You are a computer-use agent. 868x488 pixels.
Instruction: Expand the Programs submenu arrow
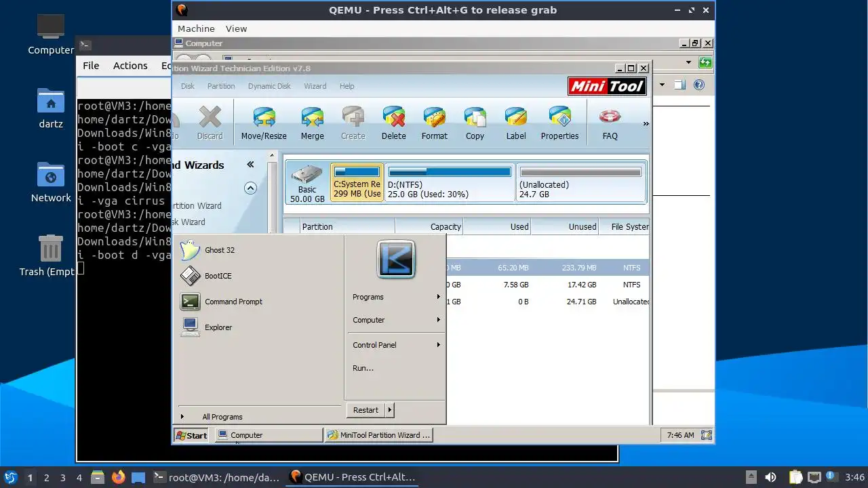coord(438,297)
